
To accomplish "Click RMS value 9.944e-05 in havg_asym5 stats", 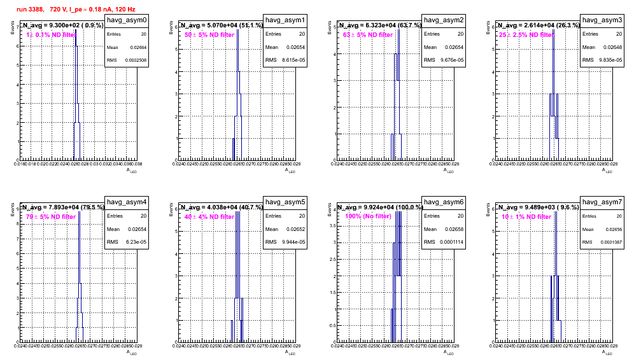I will [293, 242].
